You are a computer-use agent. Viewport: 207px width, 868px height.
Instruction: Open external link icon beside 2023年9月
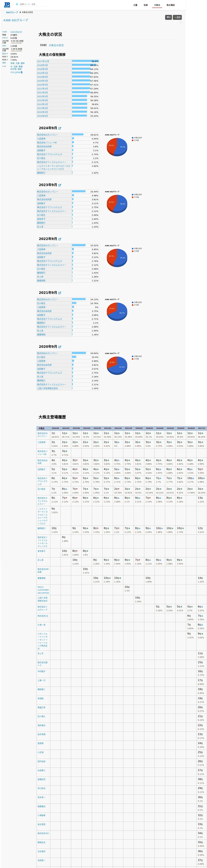[60, 185]
